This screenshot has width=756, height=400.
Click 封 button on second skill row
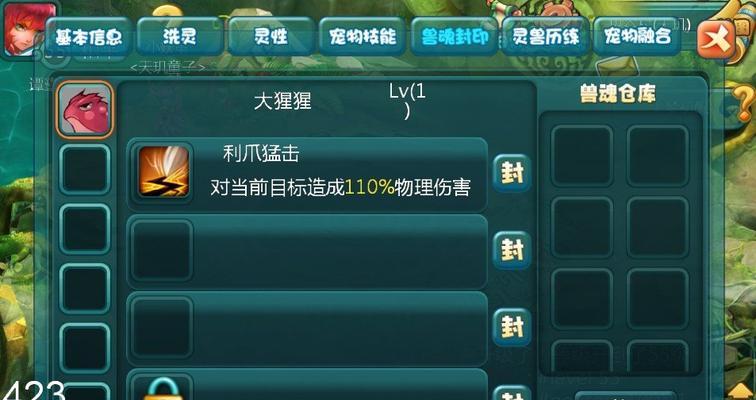click(x=512, y=250)
